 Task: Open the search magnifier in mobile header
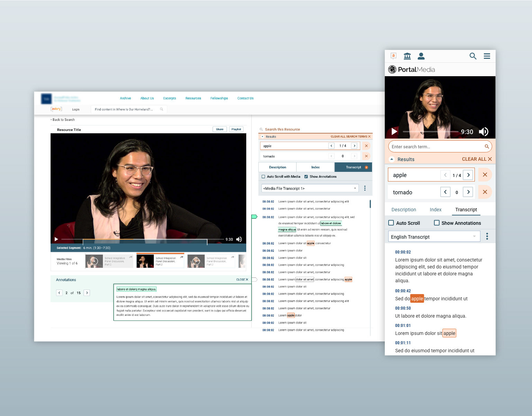click(473, 56)
